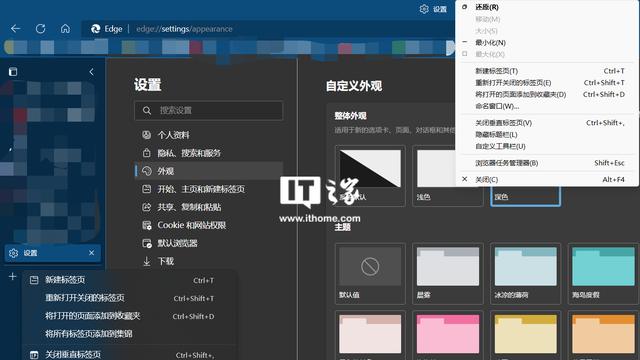The image size is (640, 360).
Task: Click the address bar URL edge://settings/appearance
Action: [184, 29]
